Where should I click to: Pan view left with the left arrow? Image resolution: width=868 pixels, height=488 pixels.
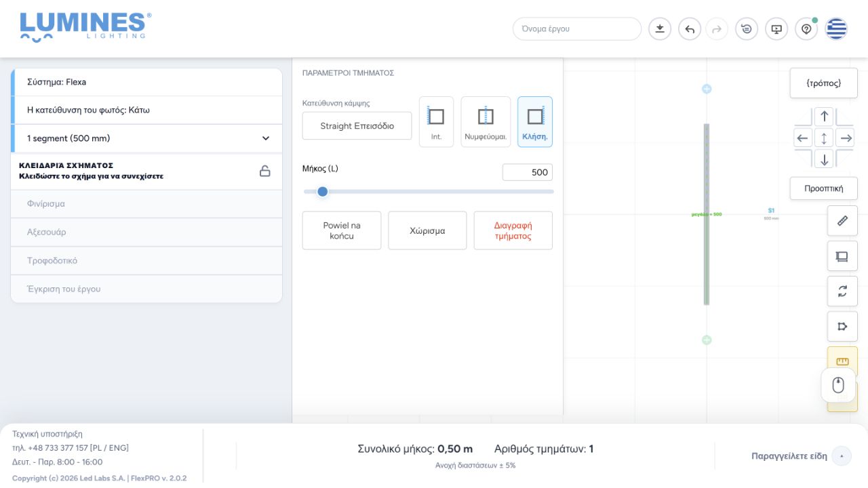pos(803,138)
